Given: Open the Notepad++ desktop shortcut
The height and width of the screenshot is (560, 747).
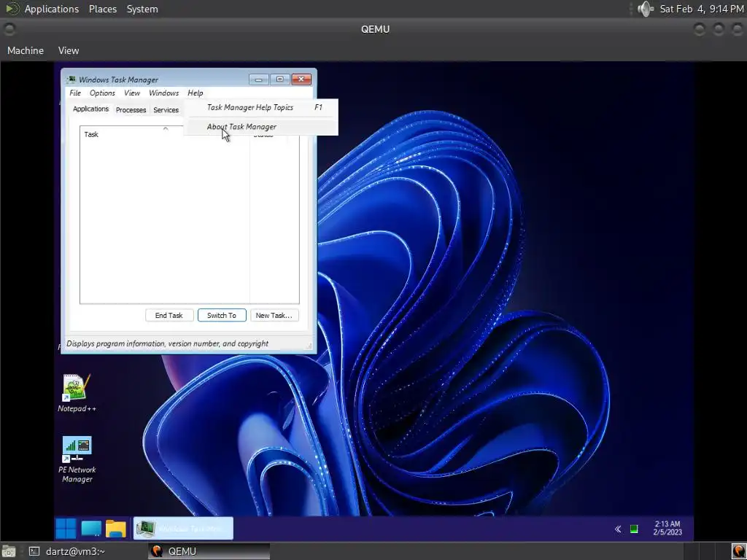Looking at the screenshot, I should [x=76, y=393].
